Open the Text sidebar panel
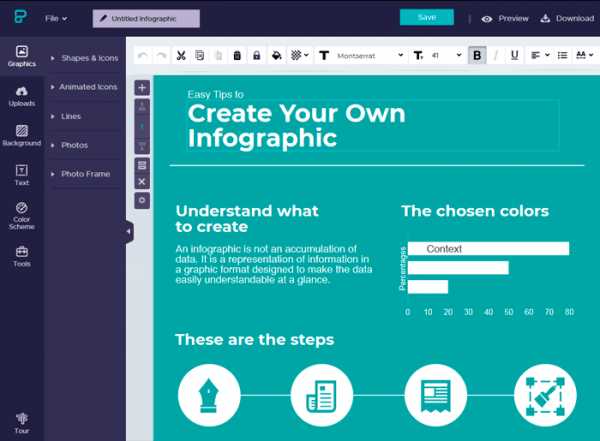This screenshot has height=441, width=600. (x=22, y=175)
